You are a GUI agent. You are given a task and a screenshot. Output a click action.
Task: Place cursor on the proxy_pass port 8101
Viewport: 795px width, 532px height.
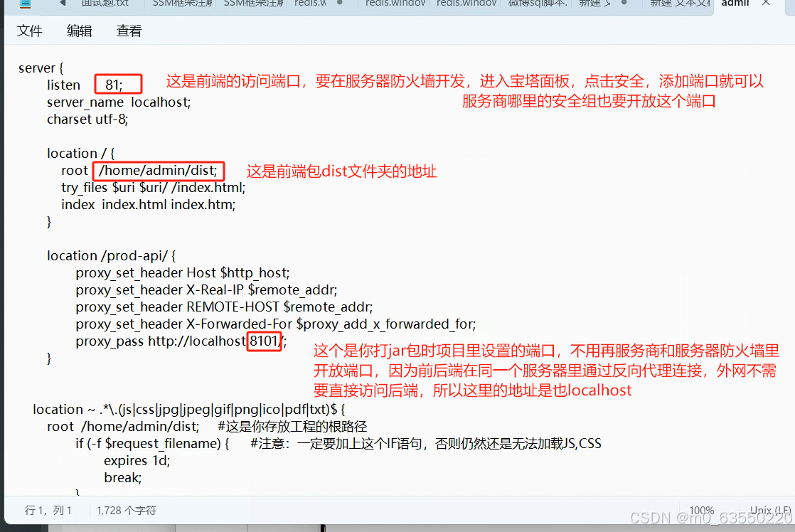tap(263, 341)
